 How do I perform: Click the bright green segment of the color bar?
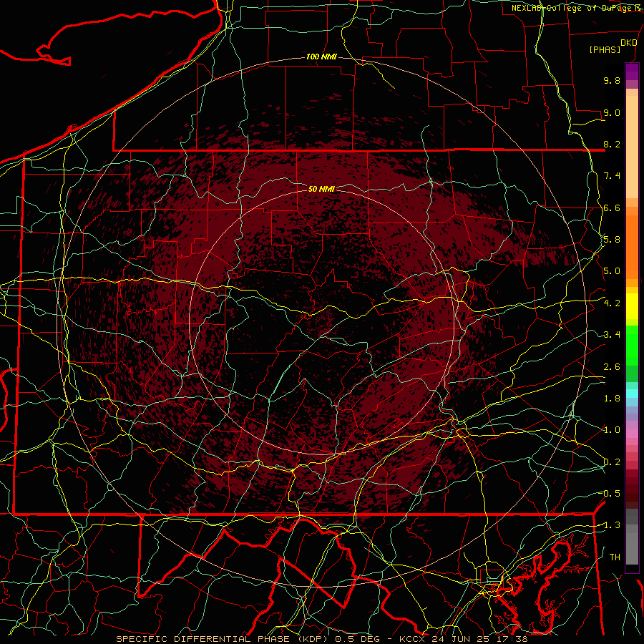click(632, 345)
